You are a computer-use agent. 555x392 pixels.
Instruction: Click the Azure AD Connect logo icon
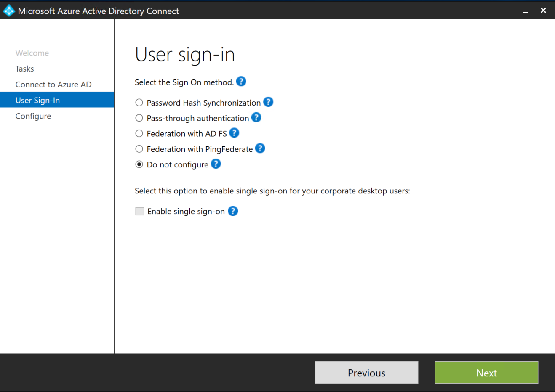click(x=8, y=10)
